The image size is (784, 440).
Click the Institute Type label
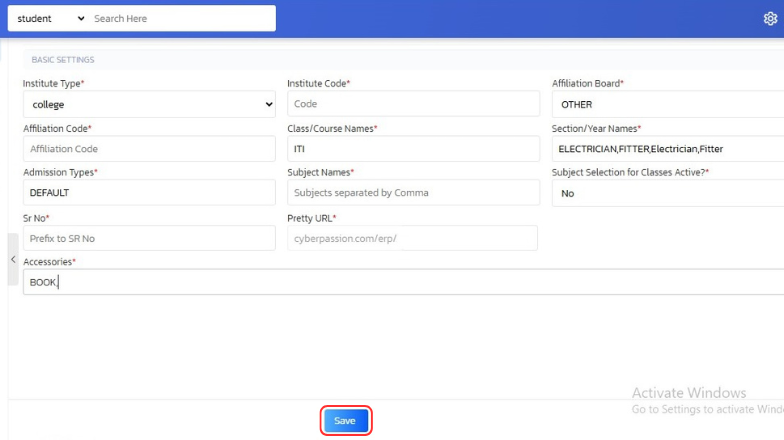pos(53,83)
